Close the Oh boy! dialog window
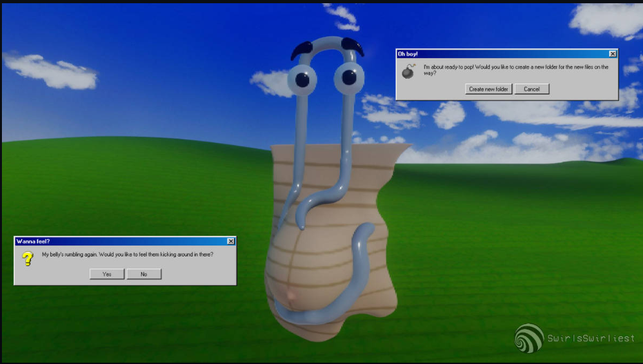Image resolution: width=643 pixels, height=364 pixels. coord(613,54)
